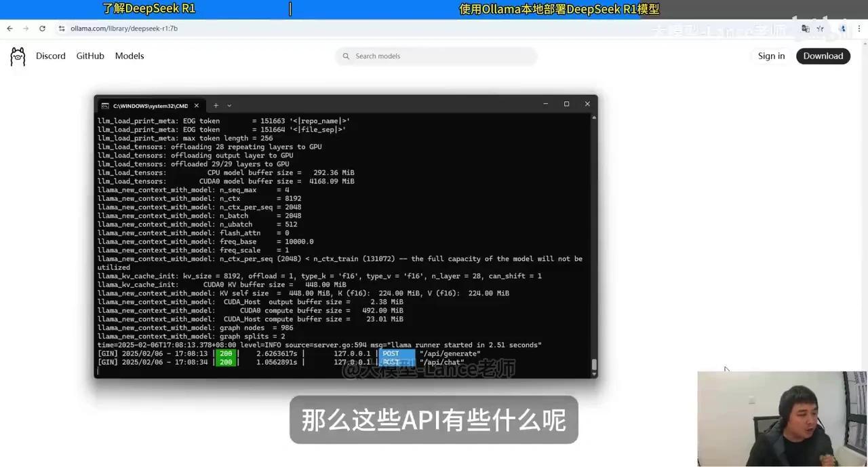Open the Models navigation item
868x467 pixels.
click(x=129, y=56)
